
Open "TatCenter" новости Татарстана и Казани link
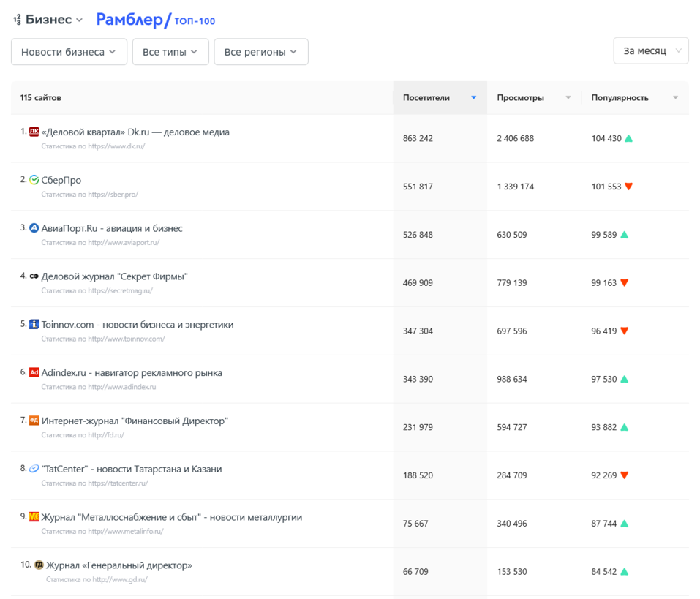click(x=132, y=470)
